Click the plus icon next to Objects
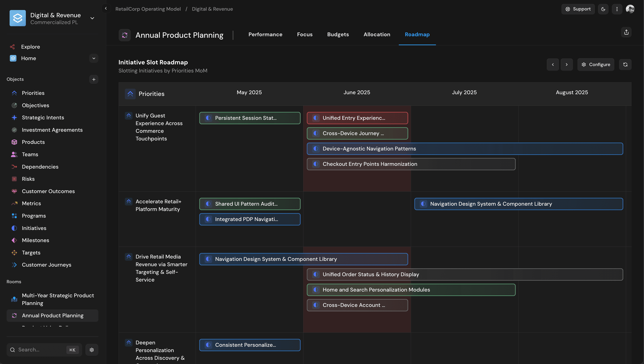 click(x=94, y=79)
